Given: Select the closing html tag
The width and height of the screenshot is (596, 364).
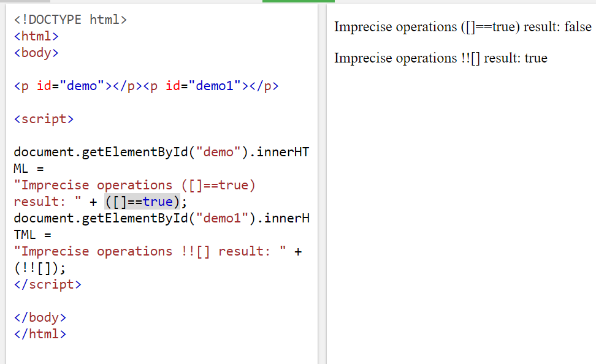Looking at the screenshot, I should tap(39, 333).
